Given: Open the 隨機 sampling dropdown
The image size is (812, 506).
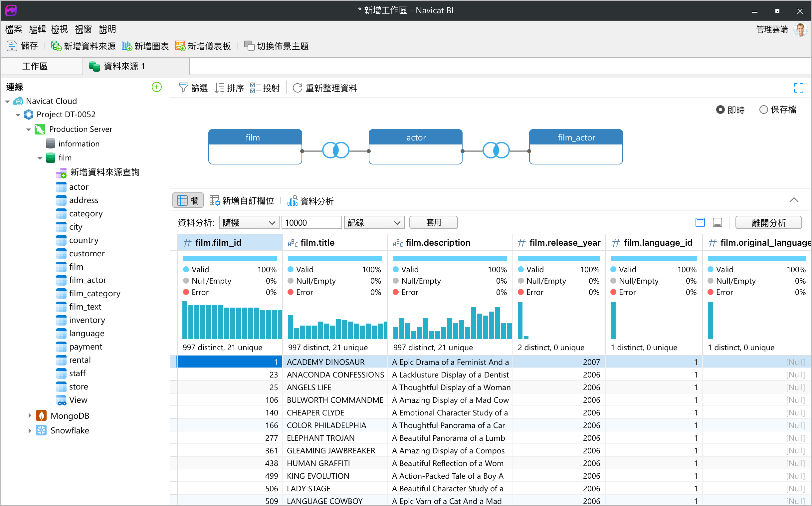Looking at the screenshot, I should [249, 223].
